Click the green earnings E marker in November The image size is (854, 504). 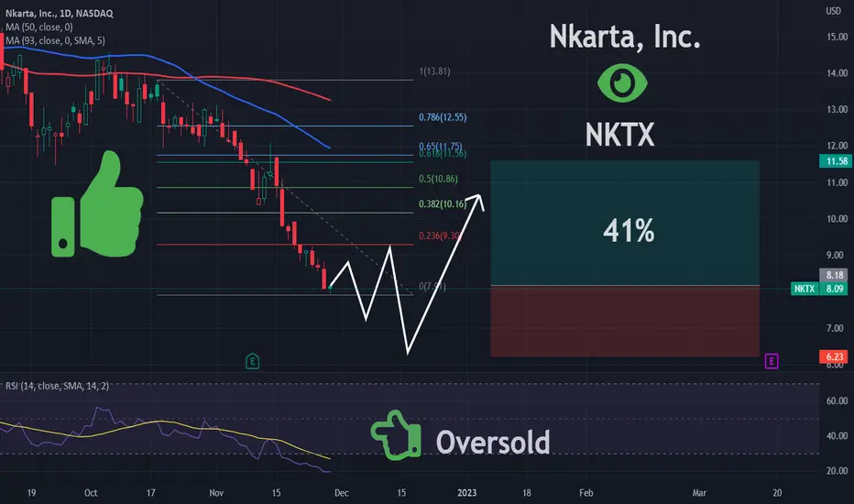252,361
